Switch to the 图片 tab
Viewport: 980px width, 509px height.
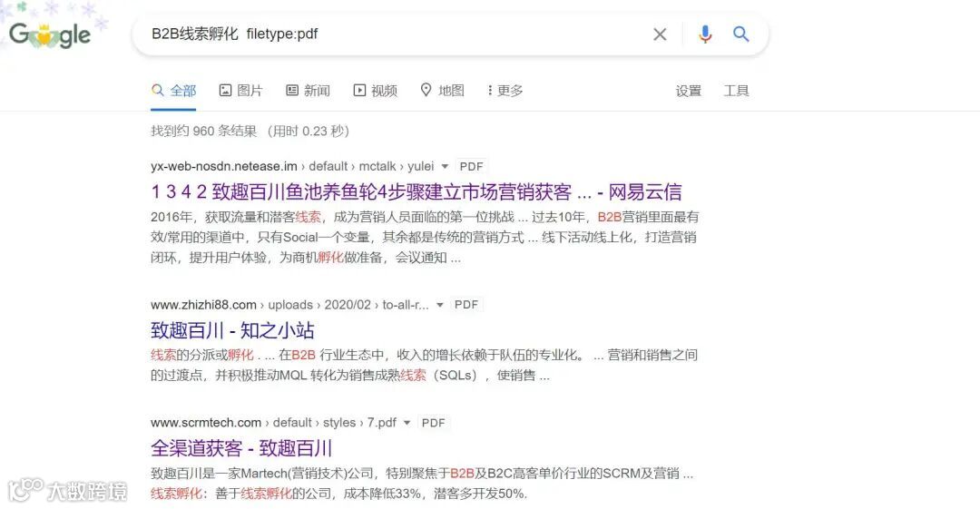pos(240,91)
